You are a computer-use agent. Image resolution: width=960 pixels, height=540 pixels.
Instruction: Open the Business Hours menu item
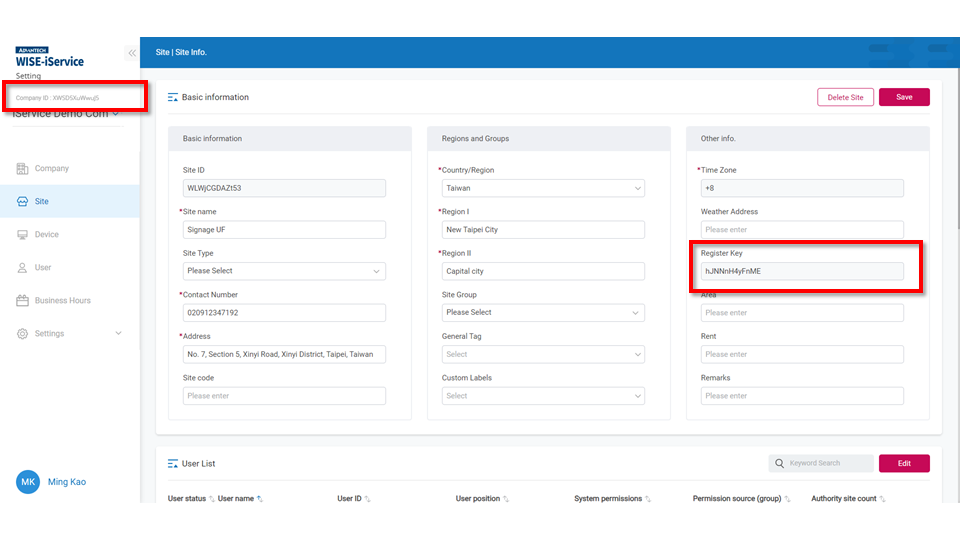63,301
